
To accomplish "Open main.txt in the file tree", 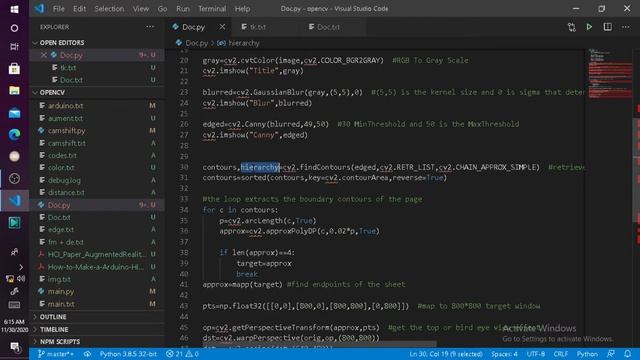I will tap(97, 304).
